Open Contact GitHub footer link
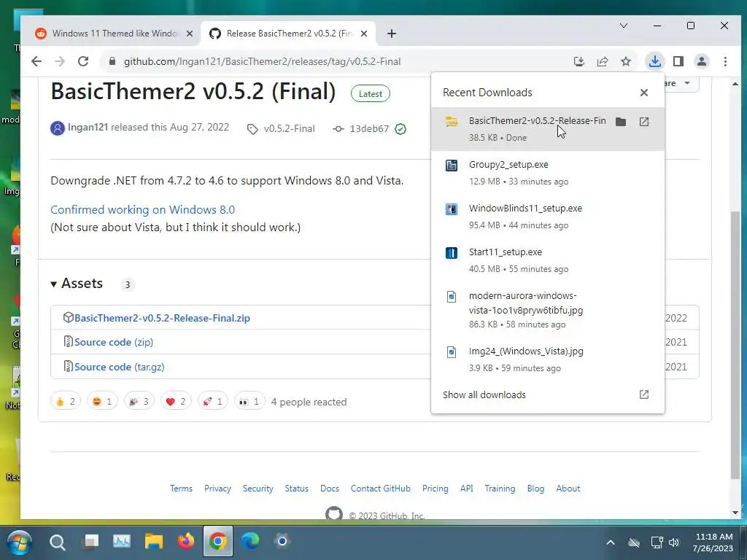Viewport: 747px width, 560px height. point(380,489)
